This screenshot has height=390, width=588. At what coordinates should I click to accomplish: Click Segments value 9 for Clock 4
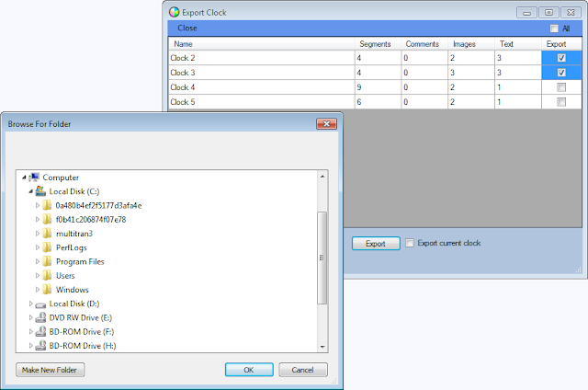[378, 87]
